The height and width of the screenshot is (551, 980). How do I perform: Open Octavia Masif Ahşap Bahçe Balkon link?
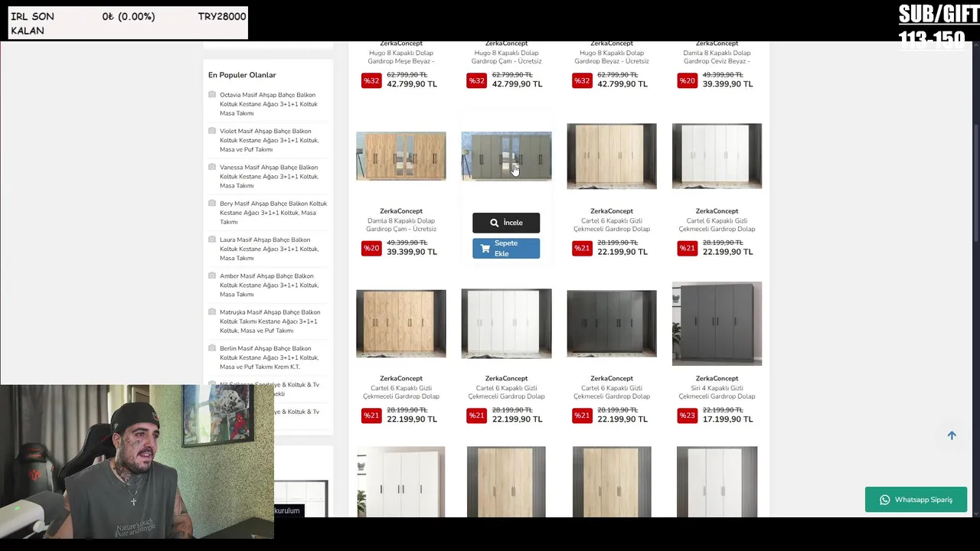(269, 104)
